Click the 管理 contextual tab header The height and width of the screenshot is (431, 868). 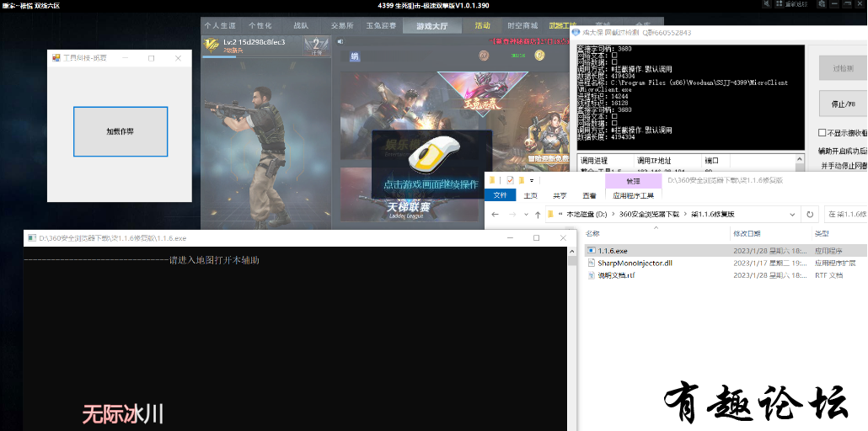pyautogui.click(x=633, y=181)
